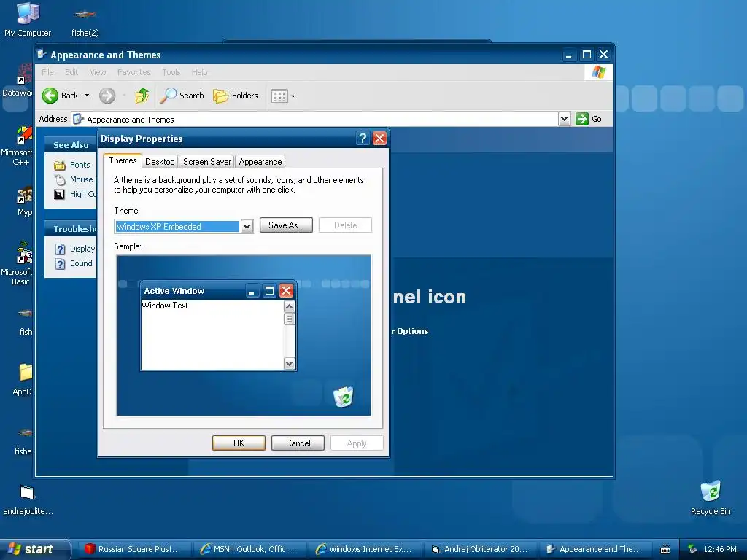Open the Tools menu in Explorer

[x=171, y=72]
